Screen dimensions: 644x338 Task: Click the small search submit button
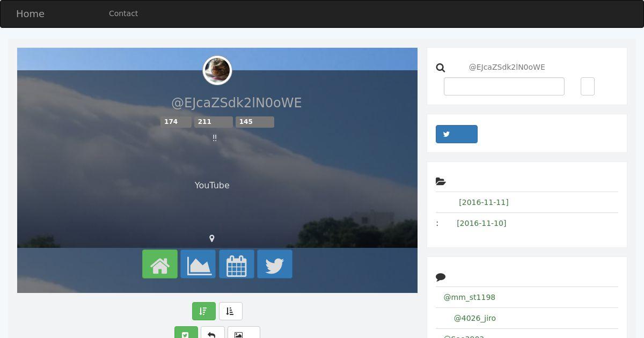tap(588, 86)
